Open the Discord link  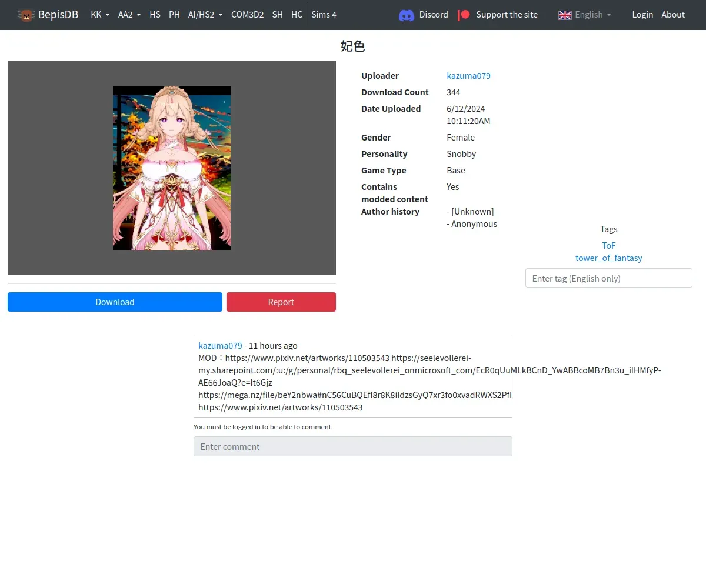(x=434, y=15)
